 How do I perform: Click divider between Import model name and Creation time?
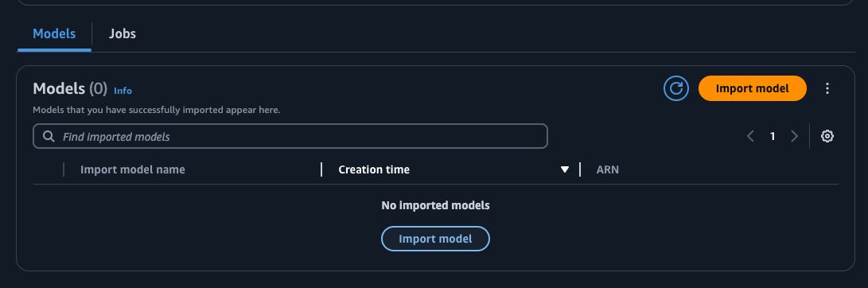point(321,169)
